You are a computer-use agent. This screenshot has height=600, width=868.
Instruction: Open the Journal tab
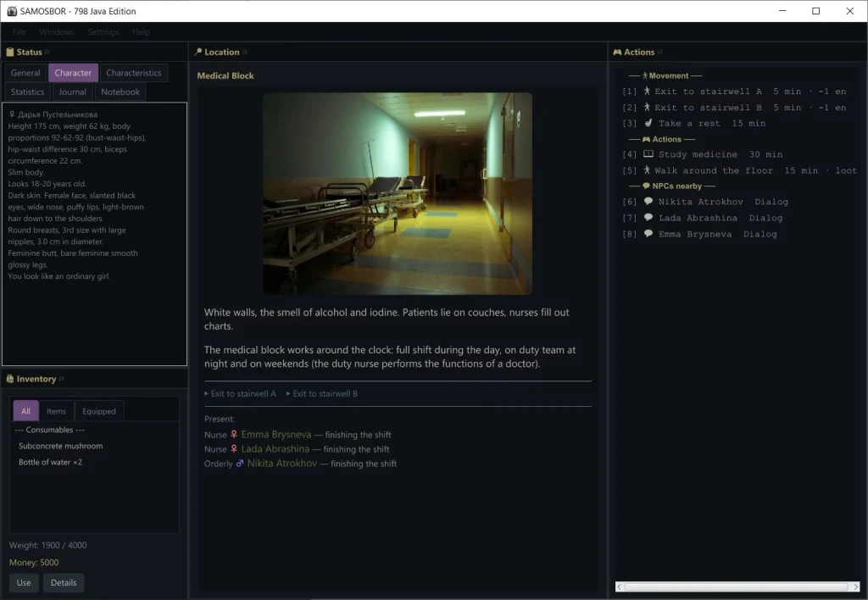73,92
